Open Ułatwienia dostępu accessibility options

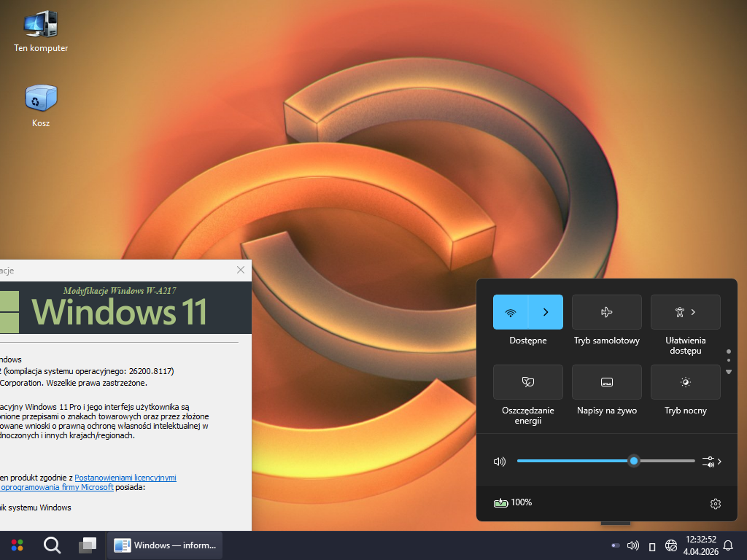coord(685,312)
